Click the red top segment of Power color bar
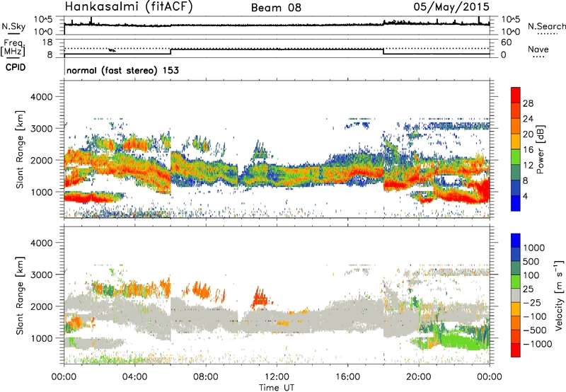 tap(516, 95)
